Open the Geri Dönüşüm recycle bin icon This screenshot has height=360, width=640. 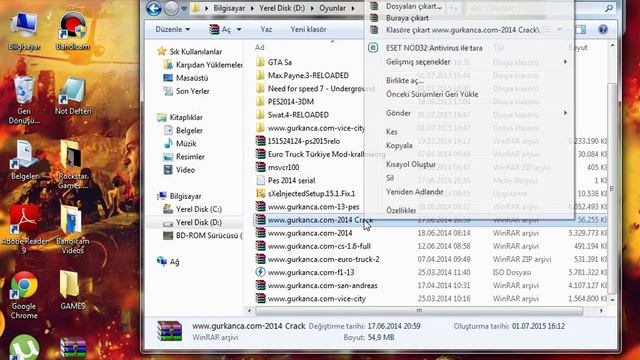tap(24, 100)
